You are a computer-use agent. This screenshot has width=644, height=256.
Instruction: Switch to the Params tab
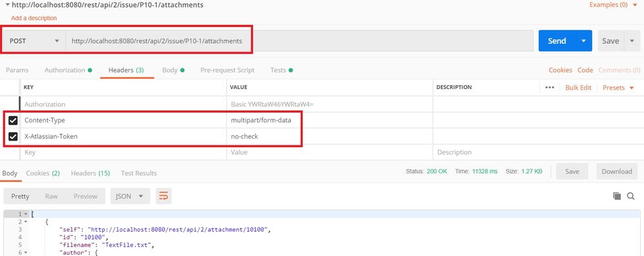point(17,70)
